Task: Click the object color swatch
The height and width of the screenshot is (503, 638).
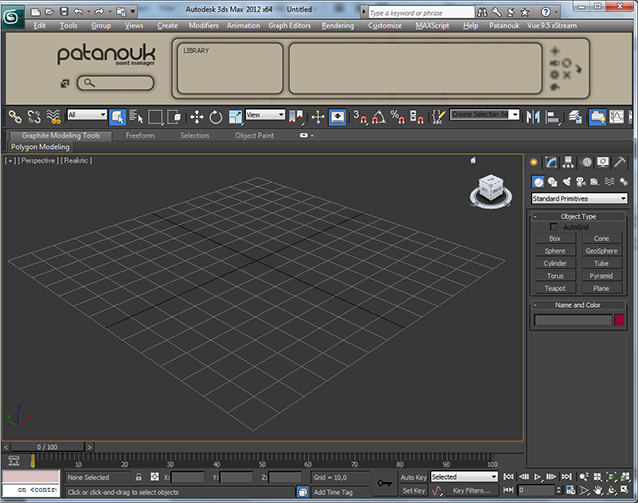Action: pos(619,320)
